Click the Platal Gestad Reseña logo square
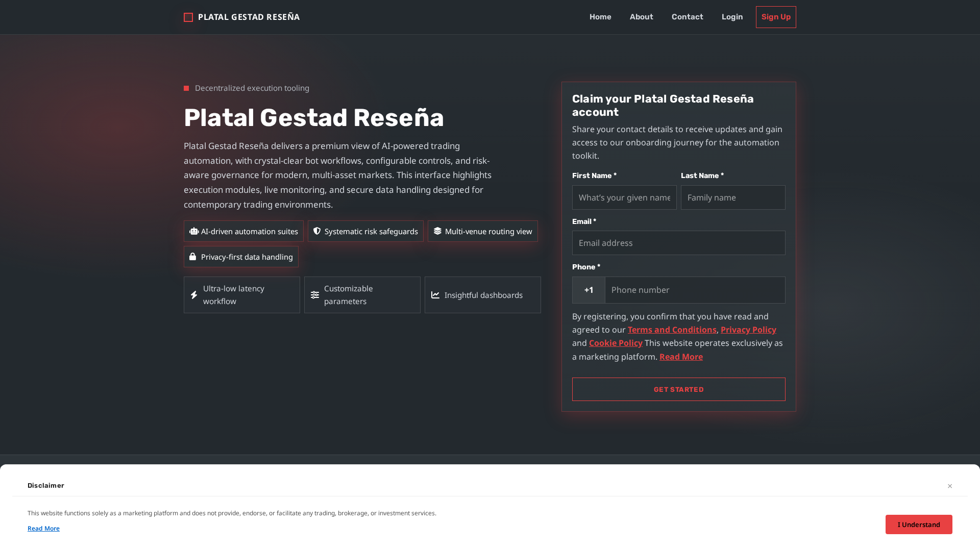980x551 pixels. point(188,17)
